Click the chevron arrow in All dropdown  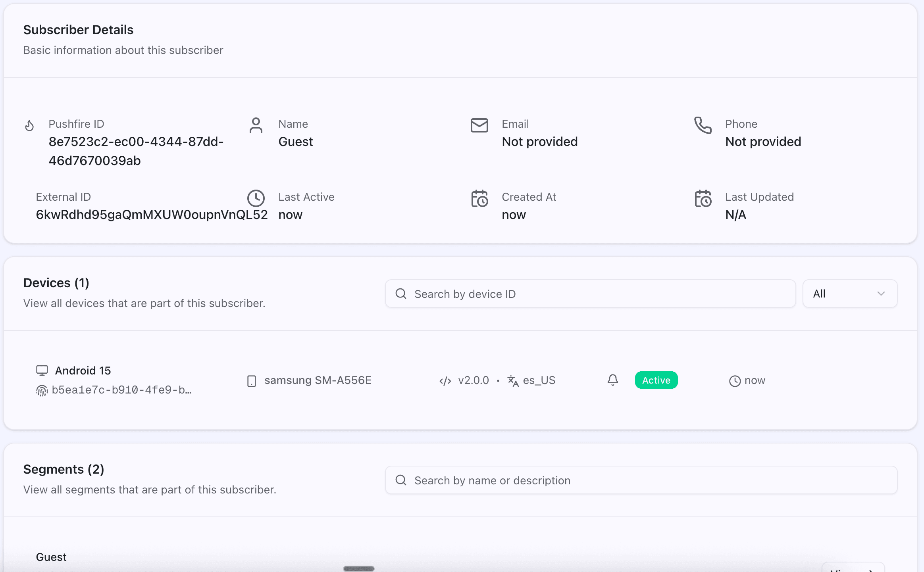point(881,294)
